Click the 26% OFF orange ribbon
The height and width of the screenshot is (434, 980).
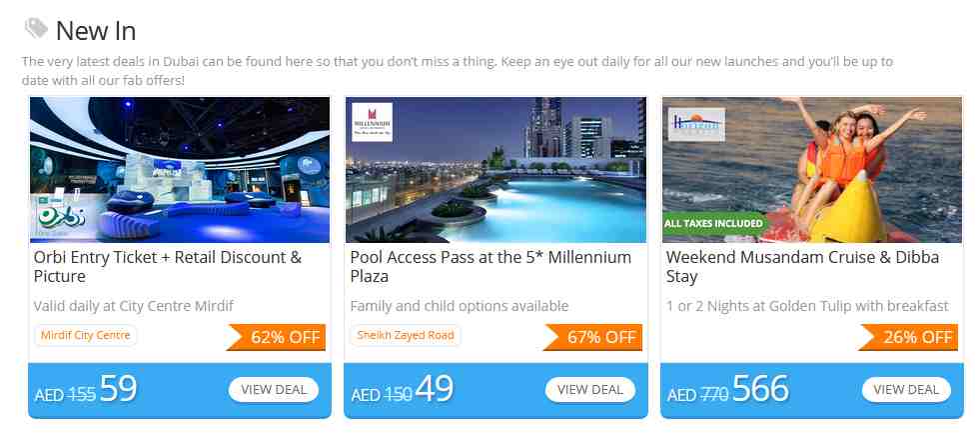[x=908, y=337]
